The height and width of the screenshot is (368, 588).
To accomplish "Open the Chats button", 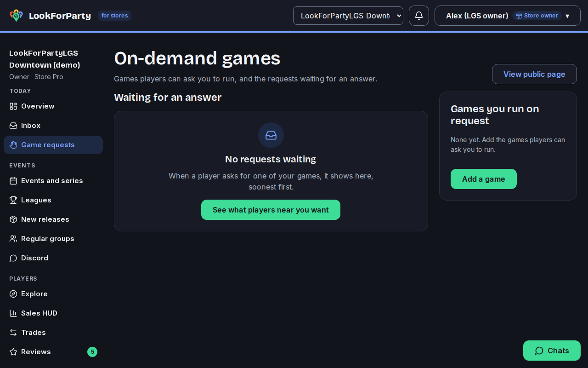I will click(552, 351).
